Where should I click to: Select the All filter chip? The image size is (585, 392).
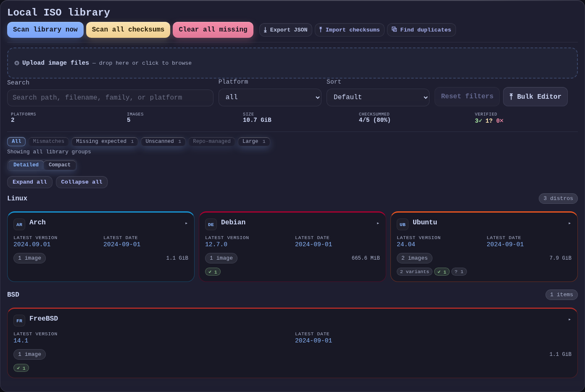[x=16, y=142]
